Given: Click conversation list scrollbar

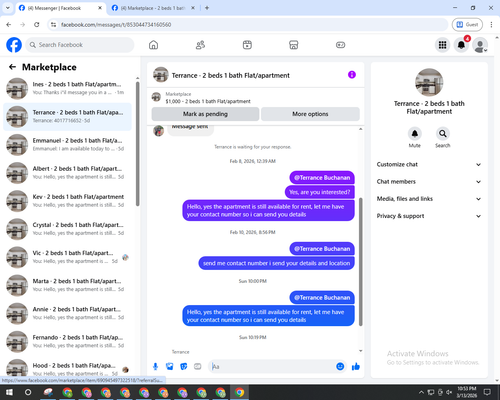Looking at the screenshot, I should tap(137, 144).
